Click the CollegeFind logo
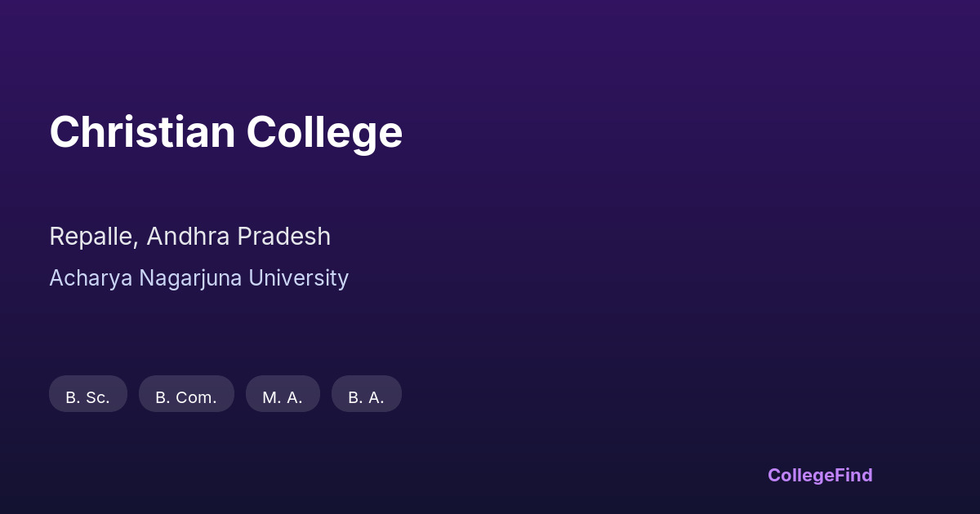Viewport: 980px width, 514px height. click(820, 475)
